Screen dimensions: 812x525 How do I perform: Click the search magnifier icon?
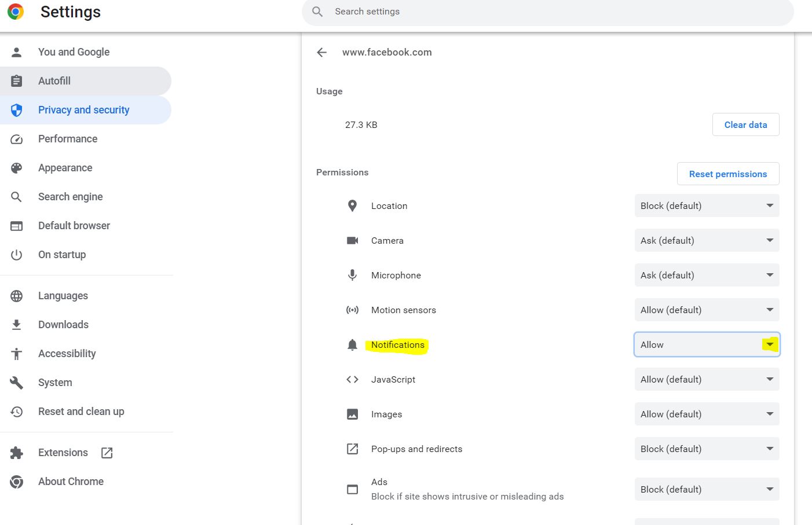pyautogui.click(x=317, y=12)
